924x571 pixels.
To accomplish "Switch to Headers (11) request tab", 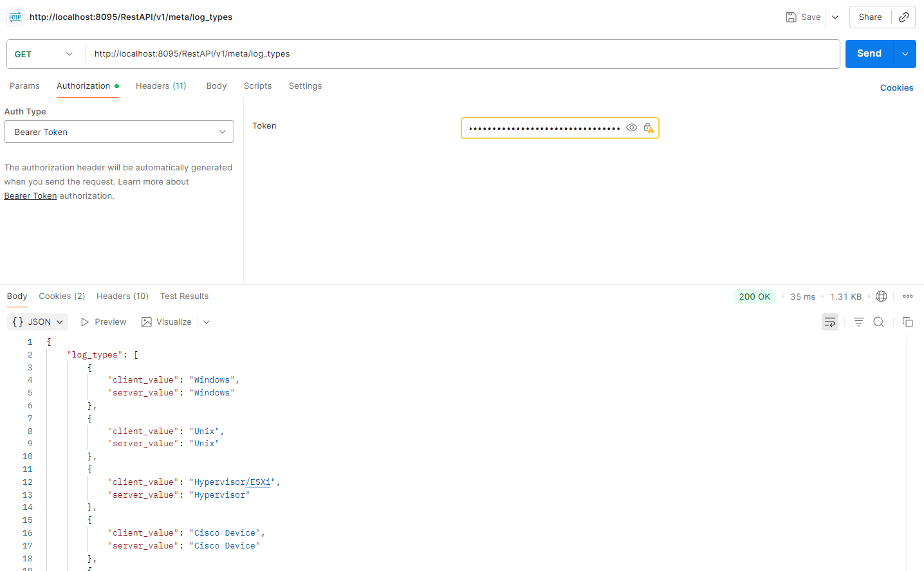I will [x=161, y=86].
